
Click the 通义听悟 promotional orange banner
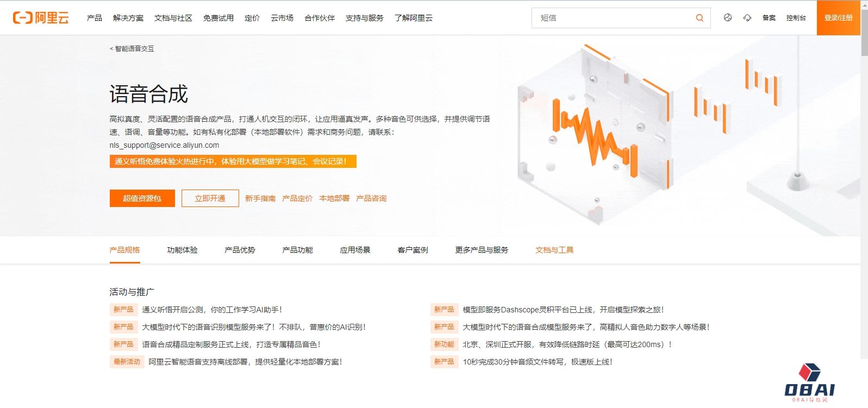[x=233, y=161]
